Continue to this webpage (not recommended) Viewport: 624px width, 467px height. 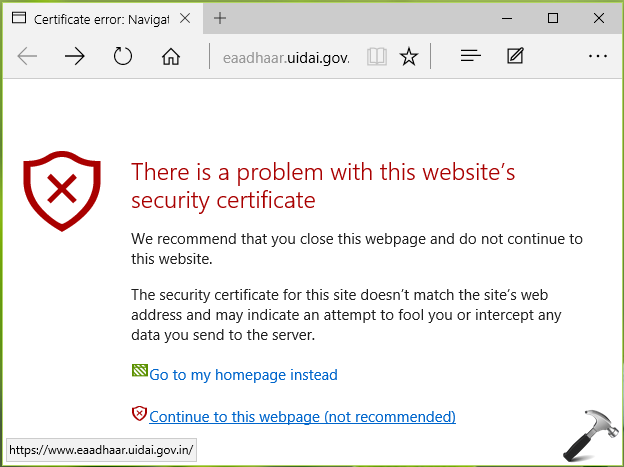[x=302, y=417]
